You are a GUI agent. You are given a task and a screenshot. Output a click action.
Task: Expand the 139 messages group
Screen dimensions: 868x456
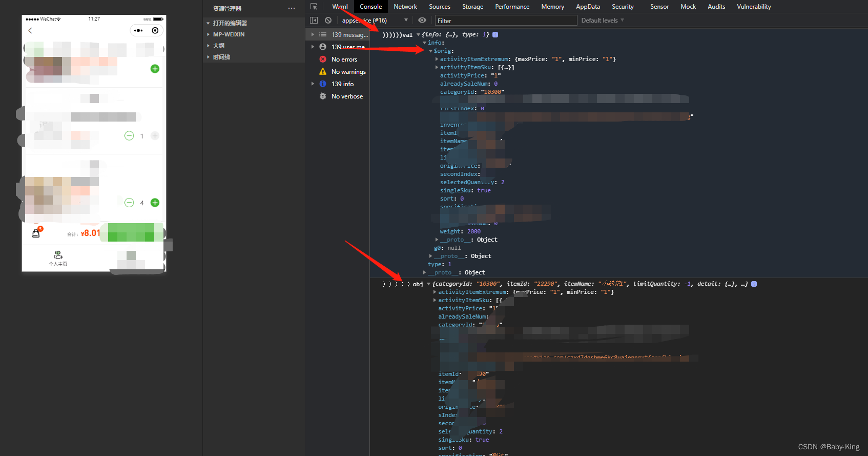313,35
